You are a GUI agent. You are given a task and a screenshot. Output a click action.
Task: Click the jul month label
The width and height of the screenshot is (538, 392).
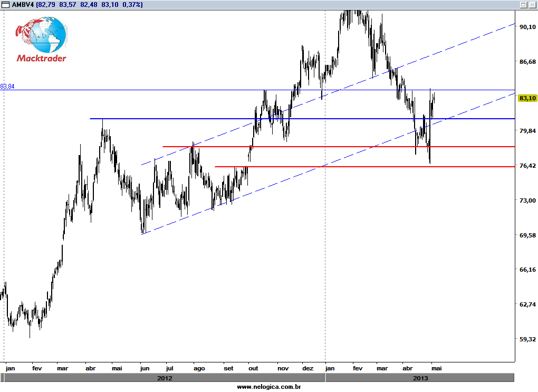pyautogui.click(x=169, y=368)
